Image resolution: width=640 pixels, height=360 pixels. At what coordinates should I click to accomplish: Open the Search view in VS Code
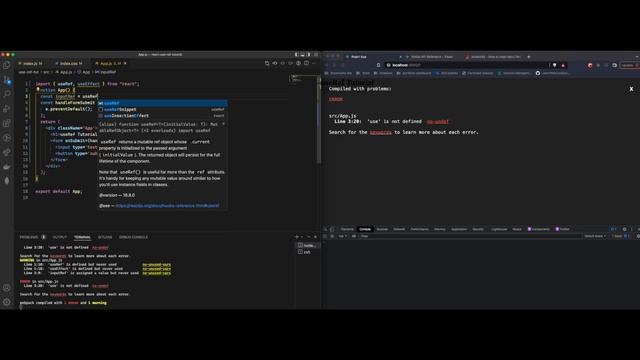pos(7,94)
